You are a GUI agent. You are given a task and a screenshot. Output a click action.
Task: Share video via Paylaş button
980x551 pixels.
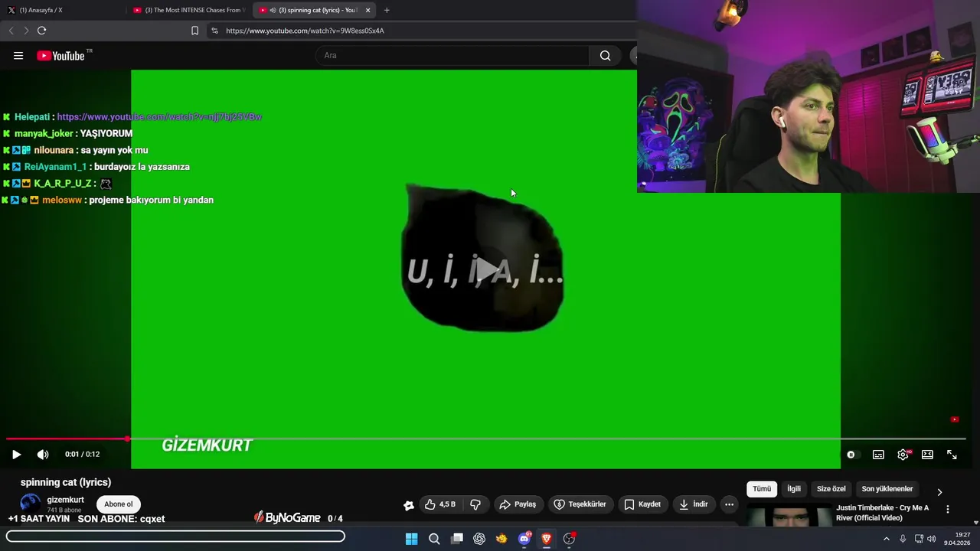[518, 504]
